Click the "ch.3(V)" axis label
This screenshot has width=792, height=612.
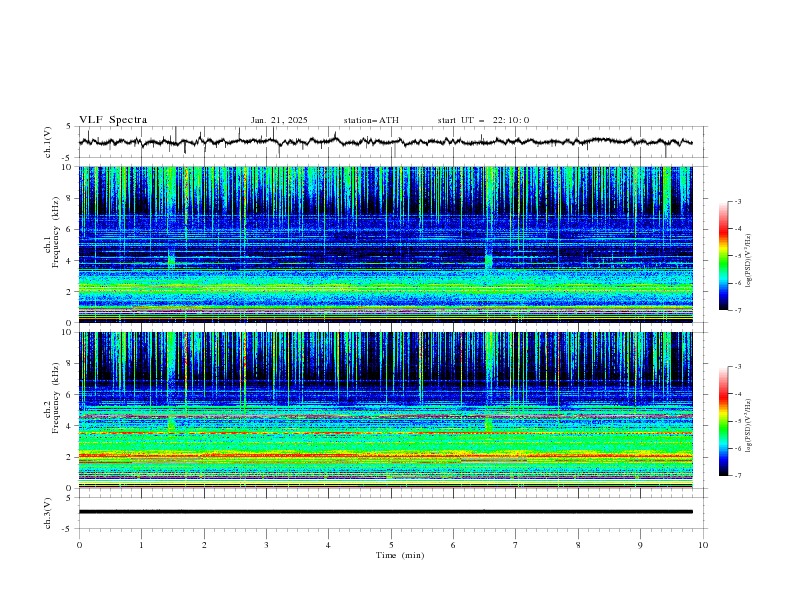tap(48, 513)
